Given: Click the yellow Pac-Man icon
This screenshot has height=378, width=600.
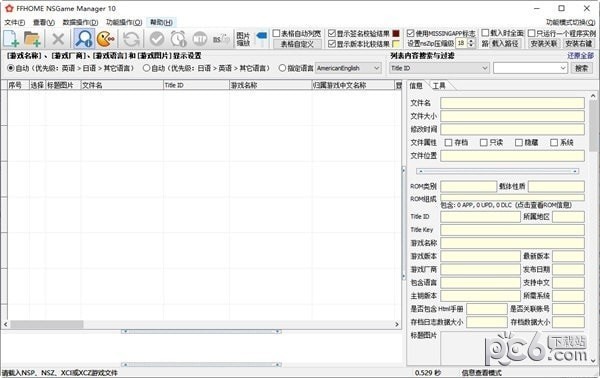Looking at the screenshot, I should click(x=105, y=39).
